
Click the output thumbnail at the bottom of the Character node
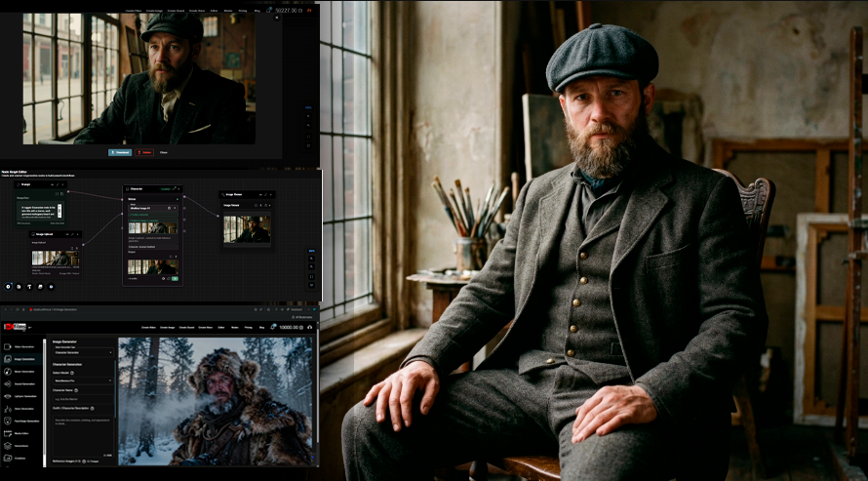click(x=153, y=266)
